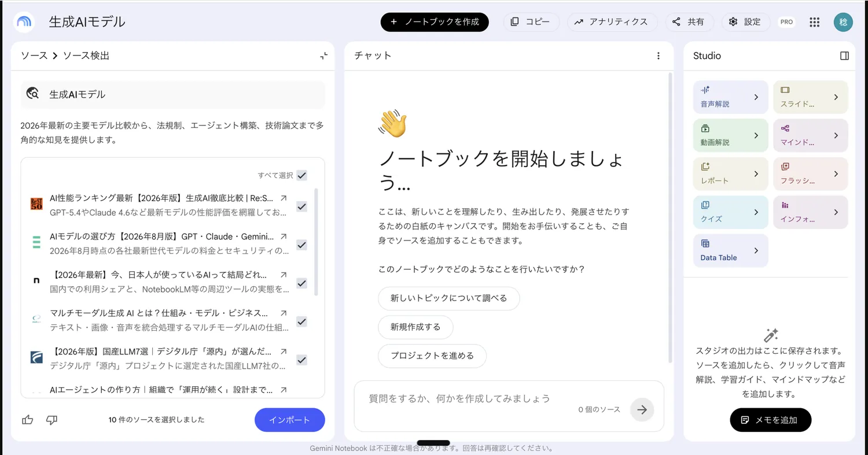868x455 pixels.
Task: Open external link for AIエージェントの作り方 source
Action: point(284,390)
